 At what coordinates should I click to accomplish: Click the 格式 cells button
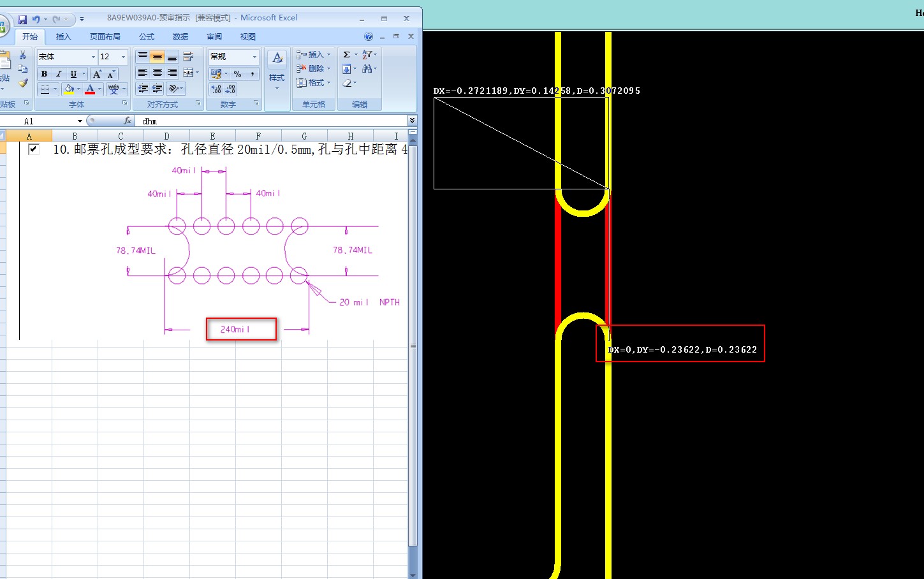point(313,83)
